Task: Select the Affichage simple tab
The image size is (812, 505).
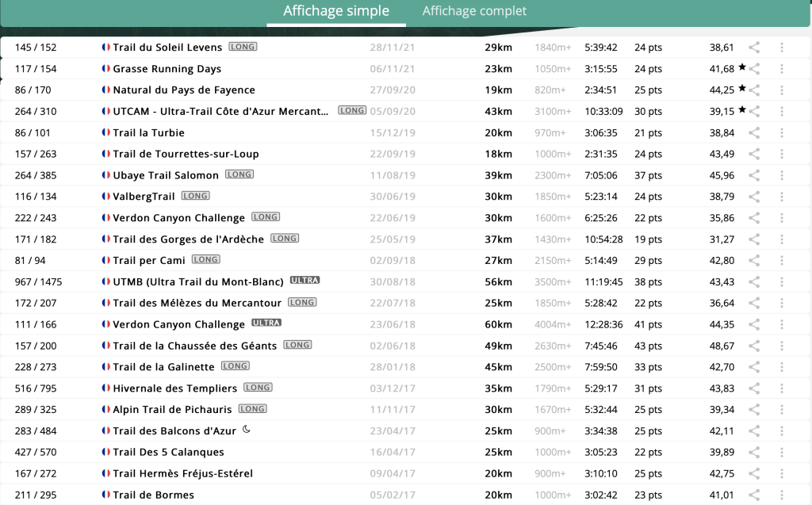Action: [336, 11]
